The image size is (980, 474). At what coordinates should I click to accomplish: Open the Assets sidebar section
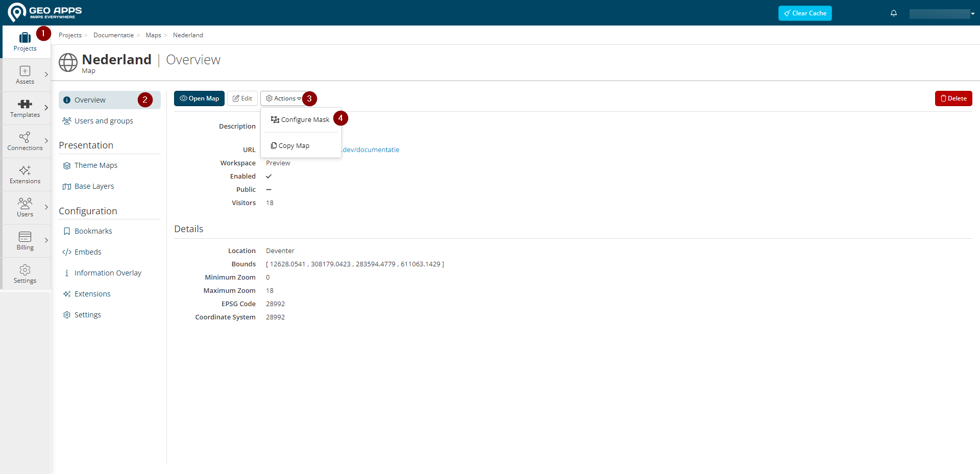24,75
